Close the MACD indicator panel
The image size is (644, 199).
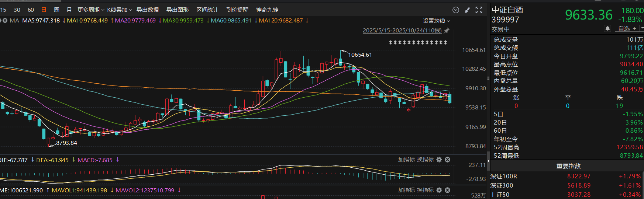447,160
